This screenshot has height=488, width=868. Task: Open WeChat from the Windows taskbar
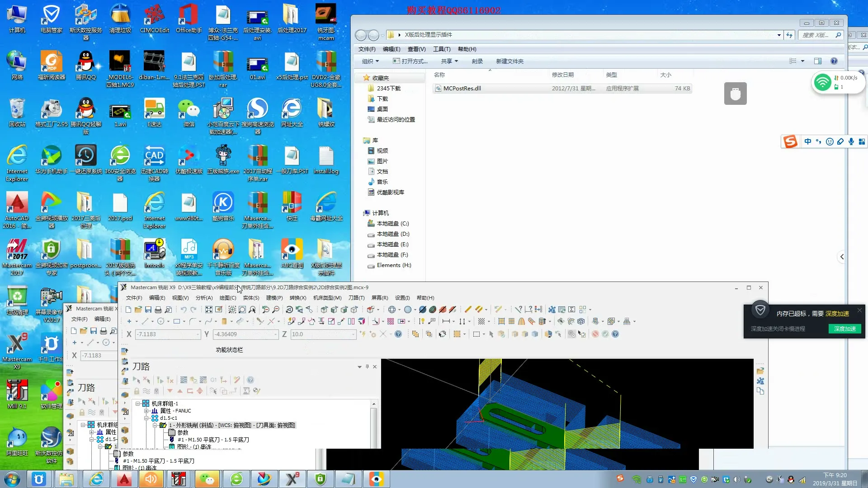coord(207,479)
